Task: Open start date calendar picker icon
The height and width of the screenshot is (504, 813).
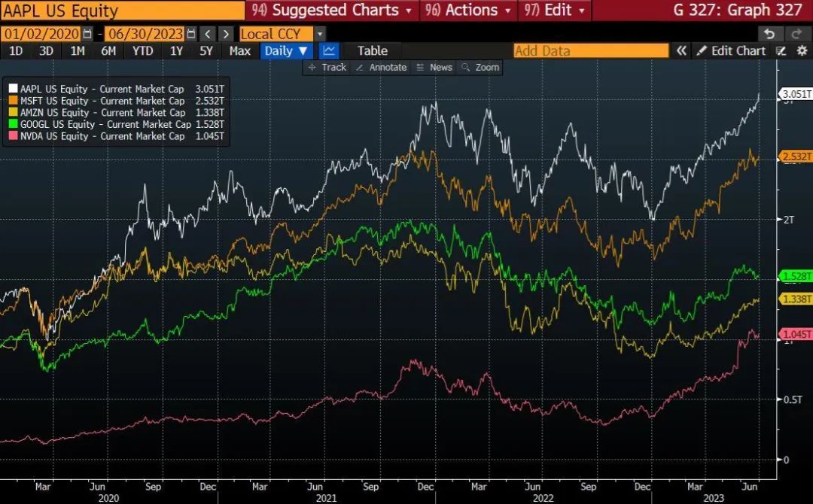Action: pos(88,34)
